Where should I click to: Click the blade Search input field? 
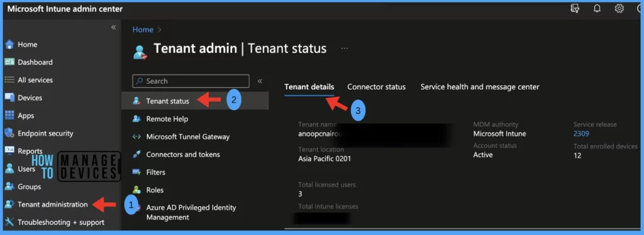pos(191,81)
